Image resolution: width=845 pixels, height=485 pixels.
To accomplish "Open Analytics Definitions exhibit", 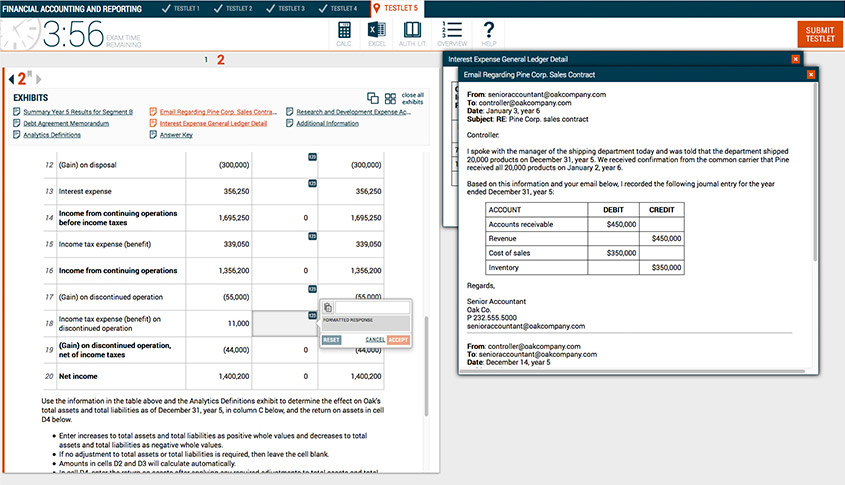I will [52, 135].
